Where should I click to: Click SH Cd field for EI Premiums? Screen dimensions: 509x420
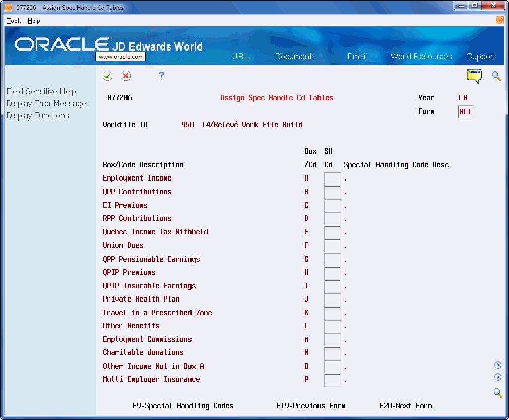tap(333, 206)
